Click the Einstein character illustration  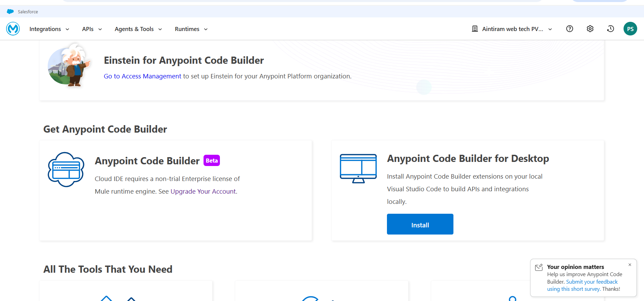point(70,65)
